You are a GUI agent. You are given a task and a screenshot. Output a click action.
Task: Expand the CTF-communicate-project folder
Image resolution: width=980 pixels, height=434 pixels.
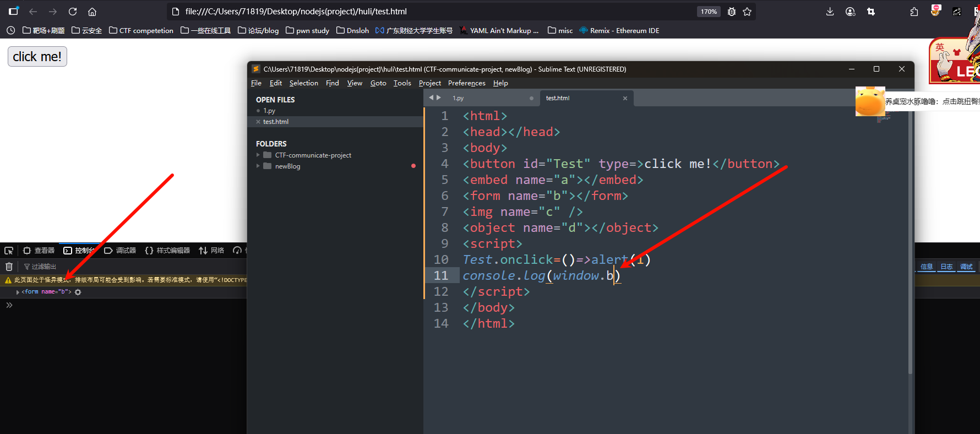coord(258,155)
